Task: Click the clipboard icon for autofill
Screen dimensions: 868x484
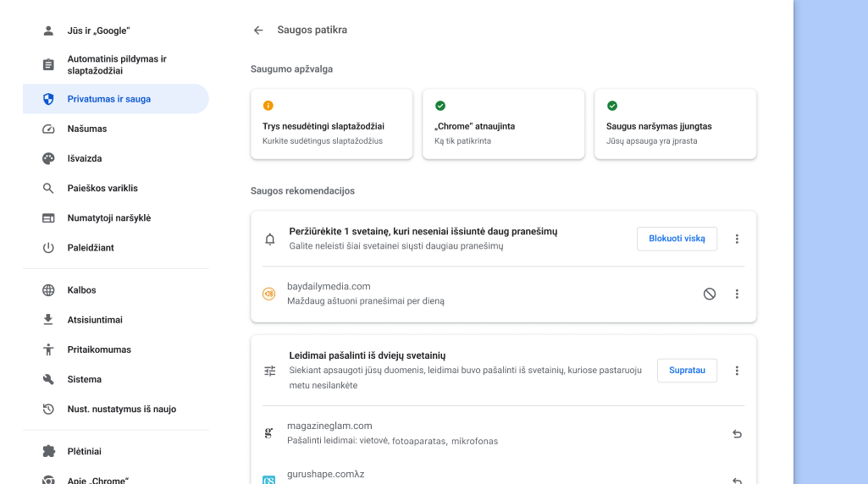Action: pyautogui.click(x=48, y=64)
